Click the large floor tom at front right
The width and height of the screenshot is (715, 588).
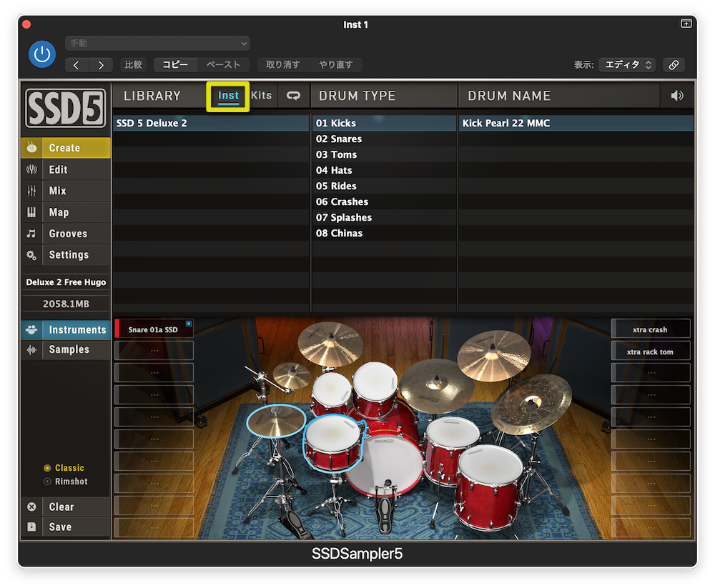click(x=489, y=488)
